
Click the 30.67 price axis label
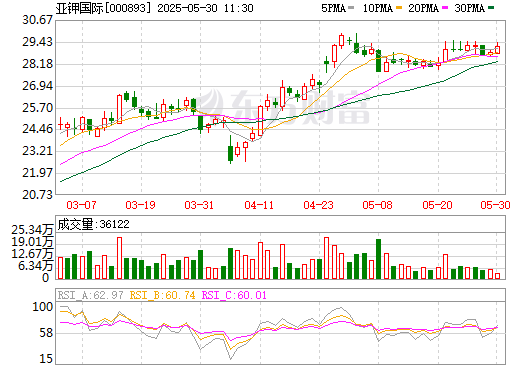38,20
